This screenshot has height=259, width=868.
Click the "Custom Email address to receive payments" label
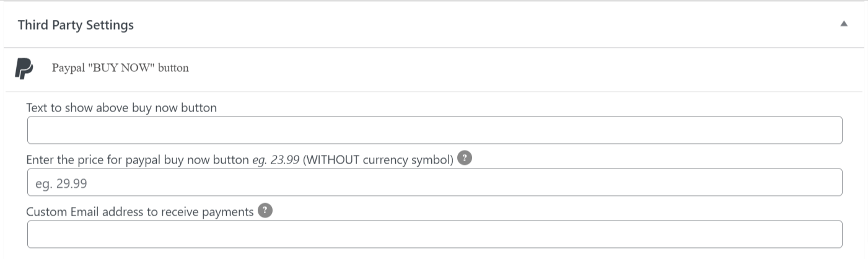[x=140, y=212]
